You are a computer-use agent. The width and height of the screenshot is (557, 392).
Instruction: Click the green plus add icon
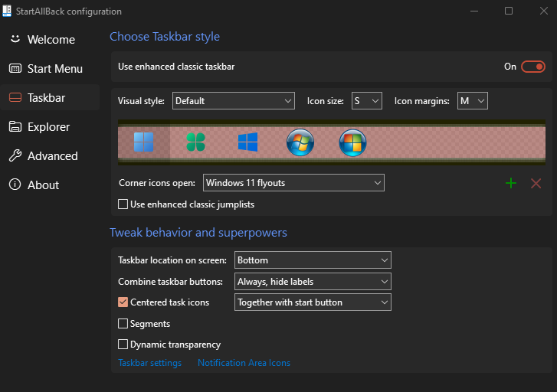[511, 183]
